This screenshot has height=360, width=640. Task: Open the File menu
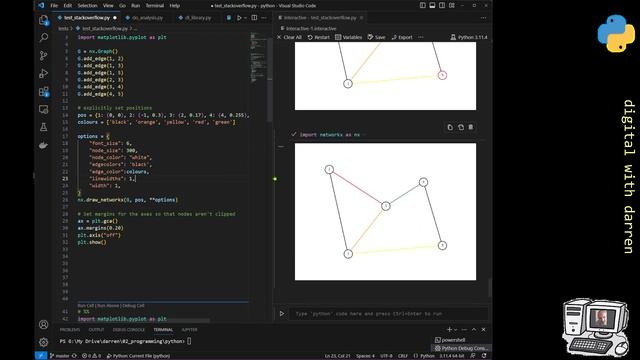pos(54,6)
